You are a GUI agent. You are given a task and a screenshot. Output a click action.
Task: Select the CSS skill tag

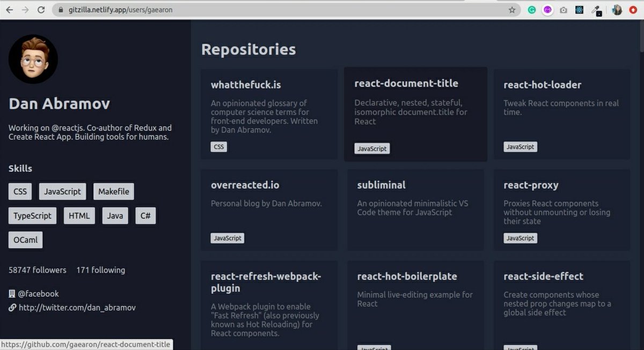click(x=20, y=191)
